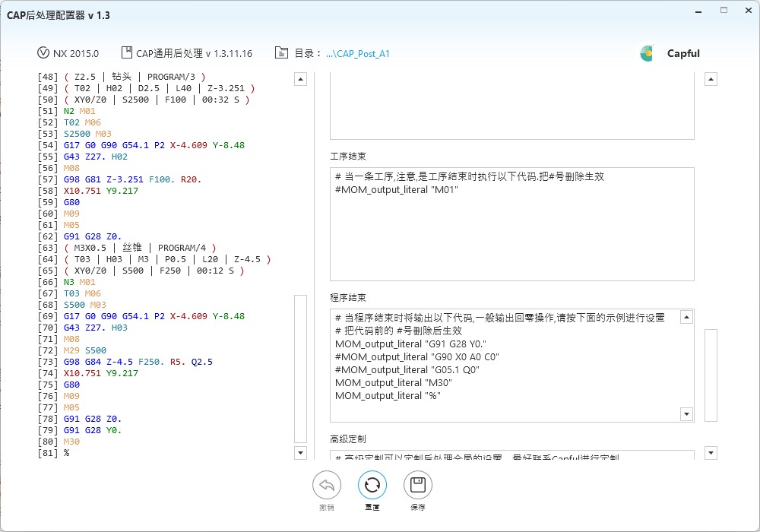
Task: Click inside the 工序结束 code text box
Action: pos(511,224)
